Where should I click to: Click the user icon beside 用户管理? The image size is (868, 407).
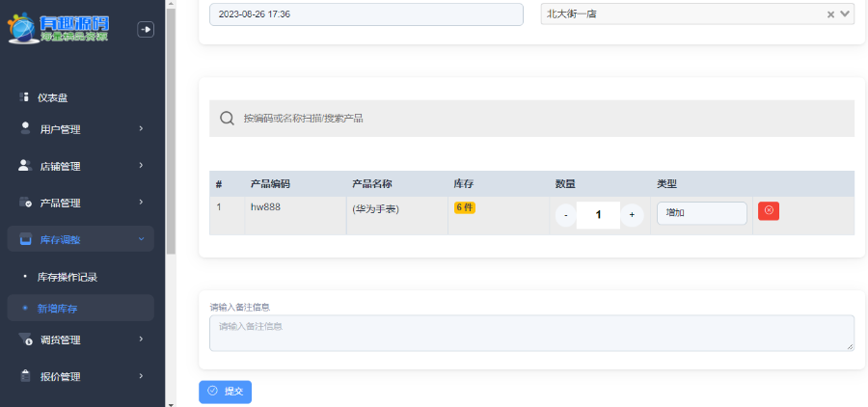pos(25,128)
